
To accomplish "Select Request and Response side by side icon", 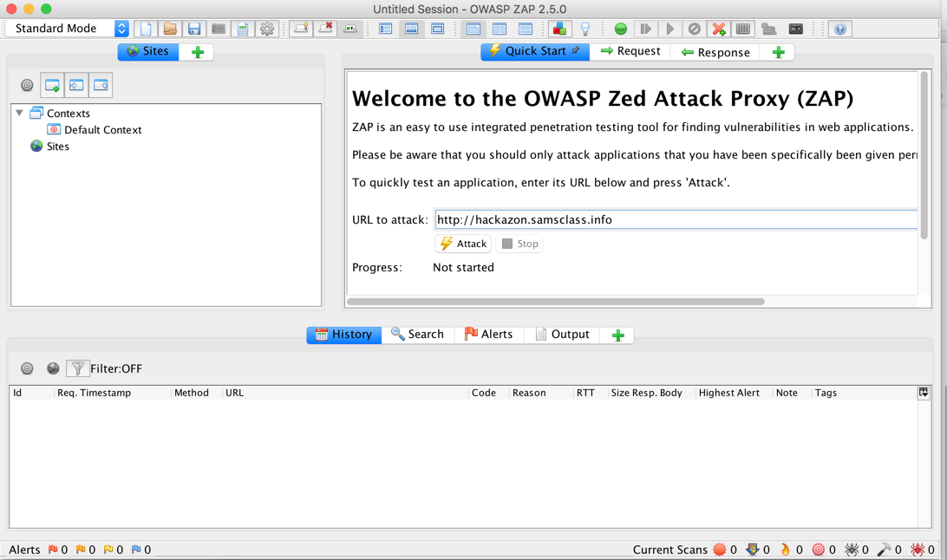I will [x=500, y=29].
